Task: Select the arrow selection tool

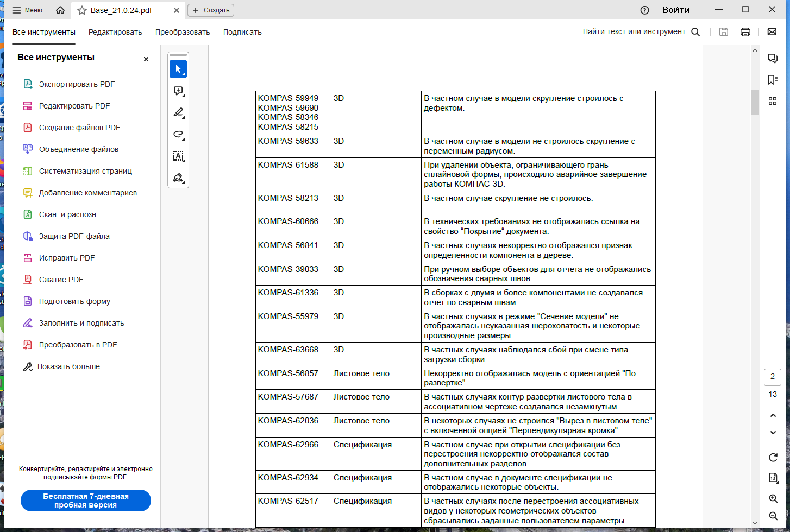Action: click(178, 69)
